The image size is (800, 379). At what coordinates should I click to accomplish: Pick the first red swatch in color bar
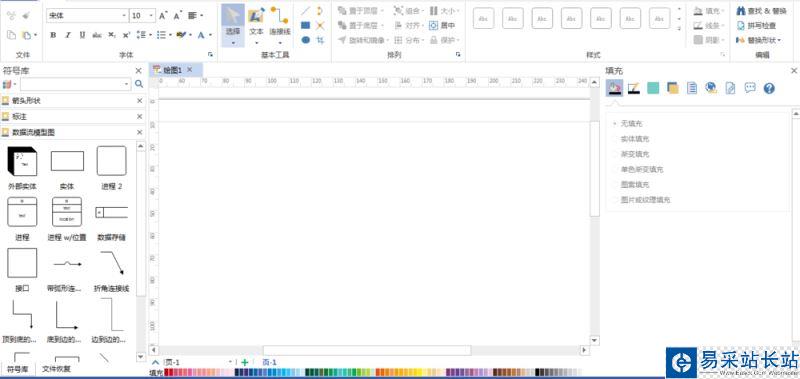pyautogui.click(x=167, y=373)
